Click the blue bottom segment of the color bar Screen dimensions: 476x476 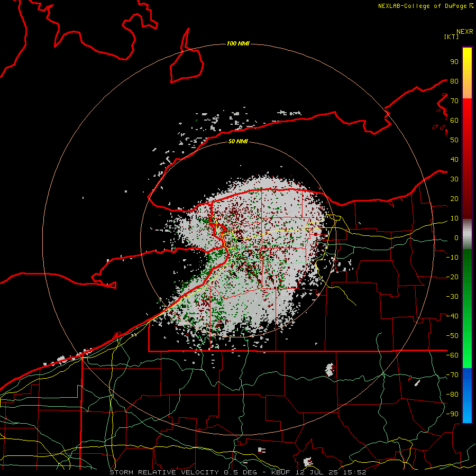(x=467, y=395)
